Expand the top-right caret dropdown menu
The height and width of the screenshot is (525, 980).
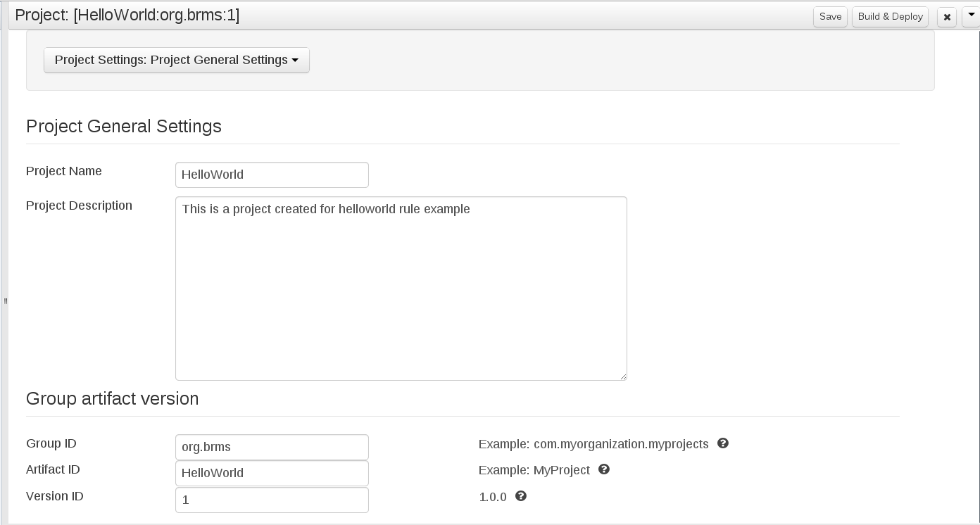coord(971,15)
